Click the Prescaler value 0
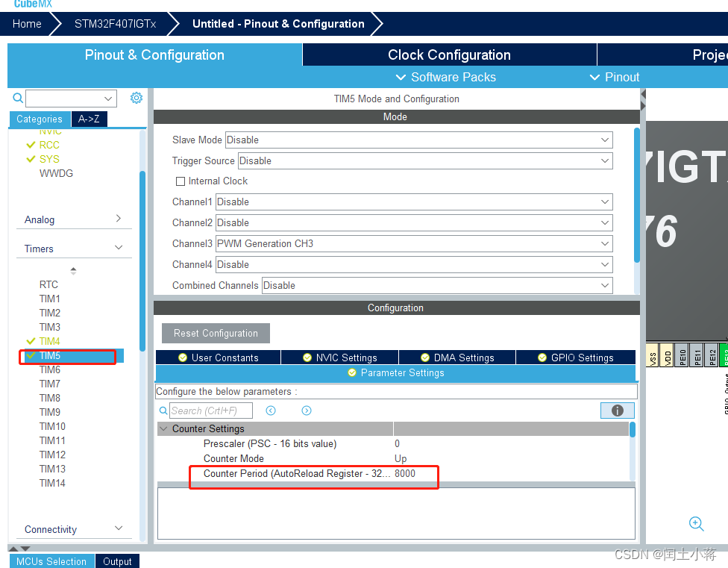Viewport: 728px width, 568px height. tap(397, 443)
